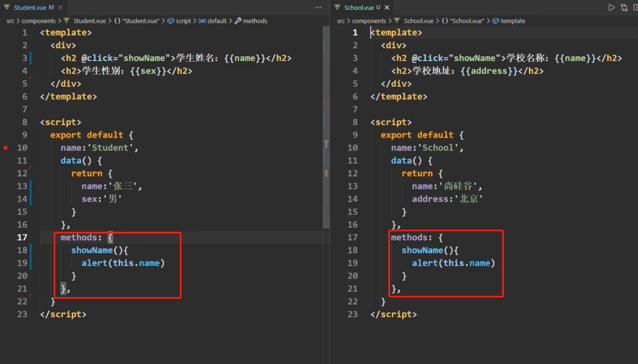Click the '尚硅谷' string in School.vue
Image resolution: width=638 pixels, height=364 pixels.
click(x=459, y=186)
